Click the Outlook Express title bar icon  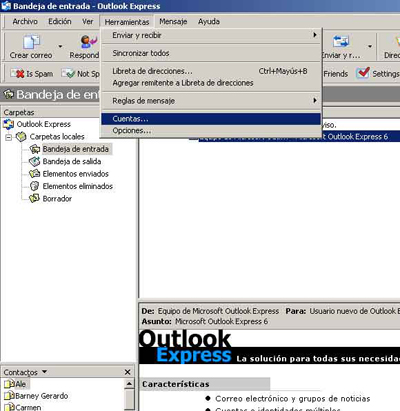pos(6,6)
